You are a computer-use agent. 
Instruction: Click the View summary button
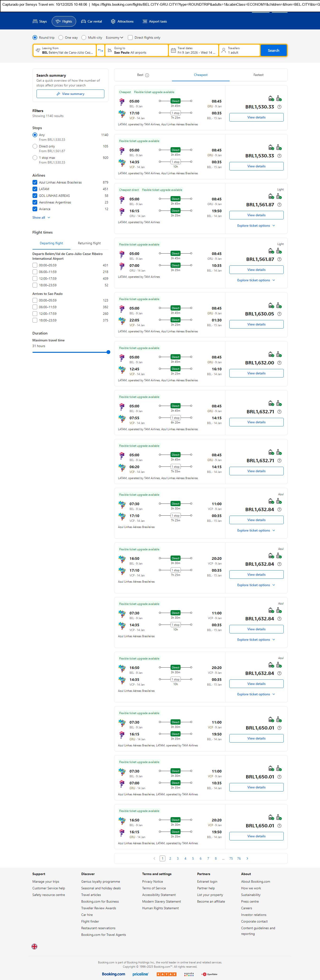pyautogui.click(x=70, y=94)
